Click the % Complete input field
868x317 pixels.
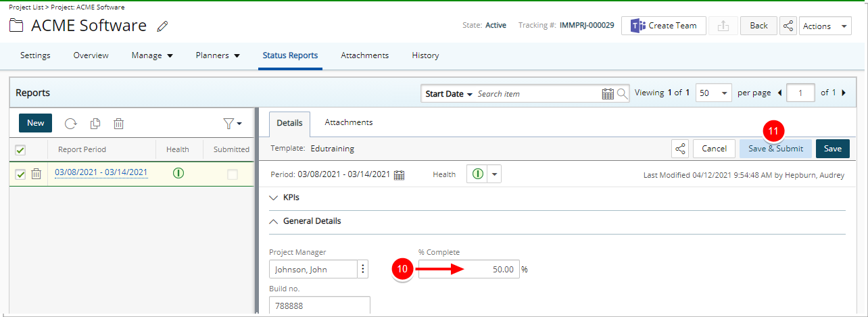pyautogui.click(x=469, y=269)
